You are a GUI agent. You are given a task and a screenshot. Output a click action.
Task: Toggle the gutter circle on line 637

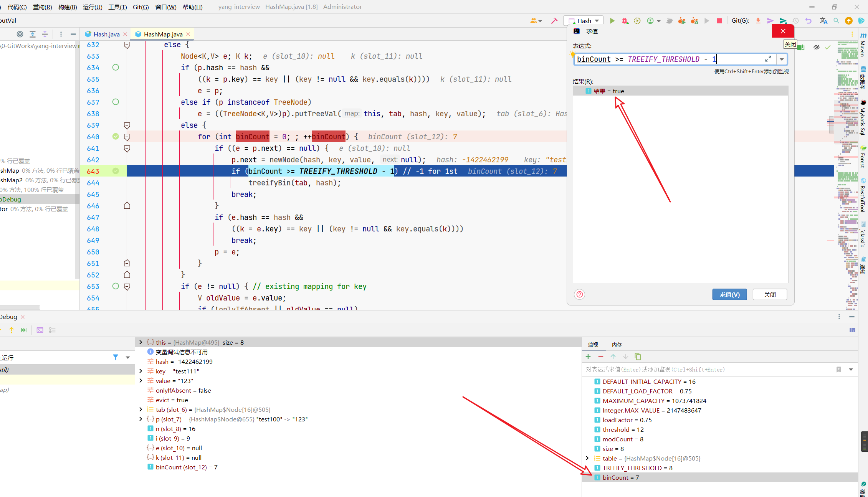click(x=116, y=102)
